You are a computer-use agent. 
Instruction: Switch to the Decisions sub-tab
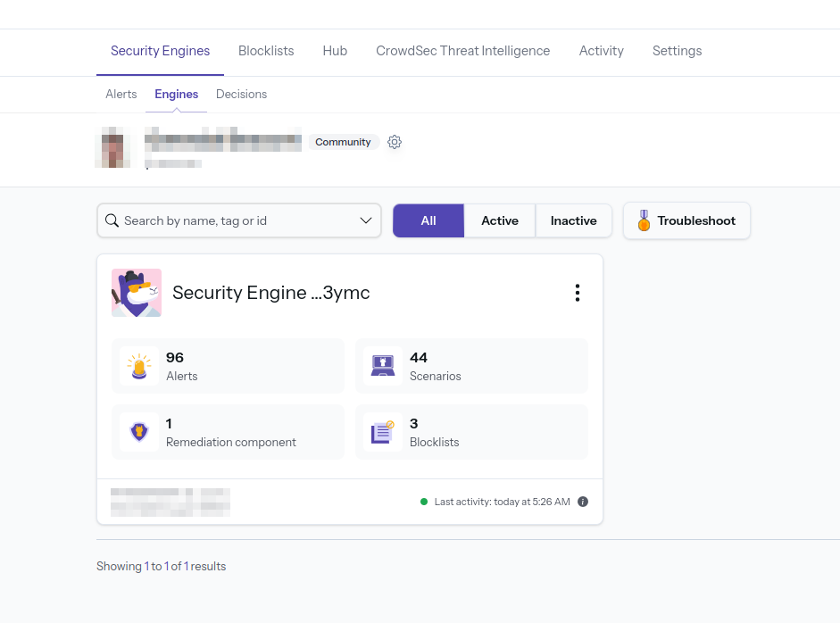pyautogui.click(x=242, y=95)
